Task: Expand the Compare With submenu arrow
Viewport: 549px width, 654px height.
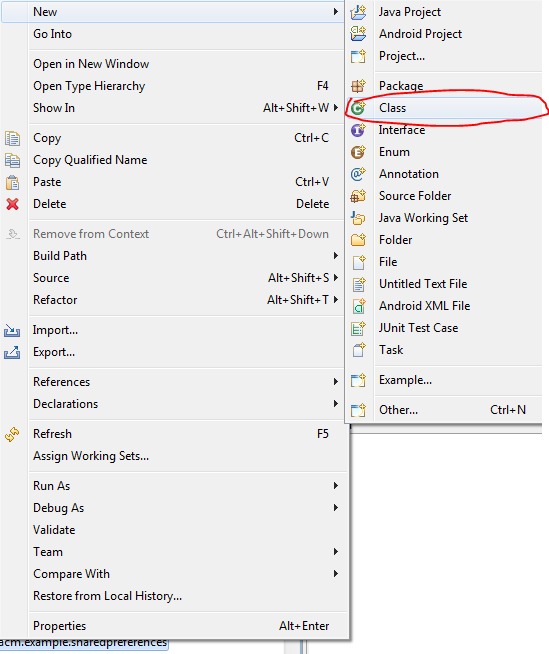Action: 335,574
